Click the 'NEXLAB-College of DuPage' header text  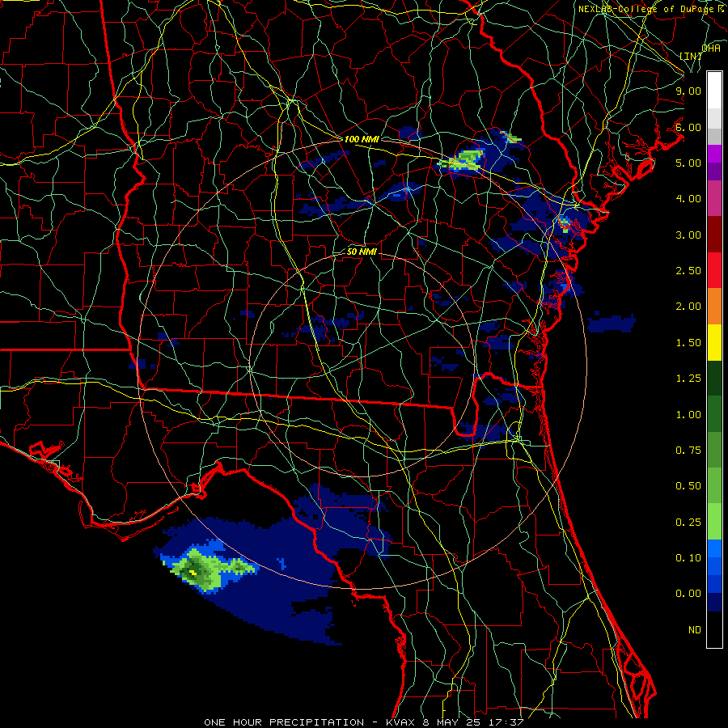647,9
